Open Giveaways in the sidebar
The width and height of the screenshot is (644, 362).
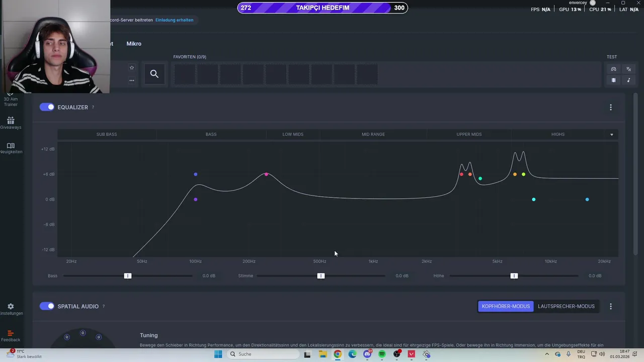pyautogui.click(x=11, y=123)
